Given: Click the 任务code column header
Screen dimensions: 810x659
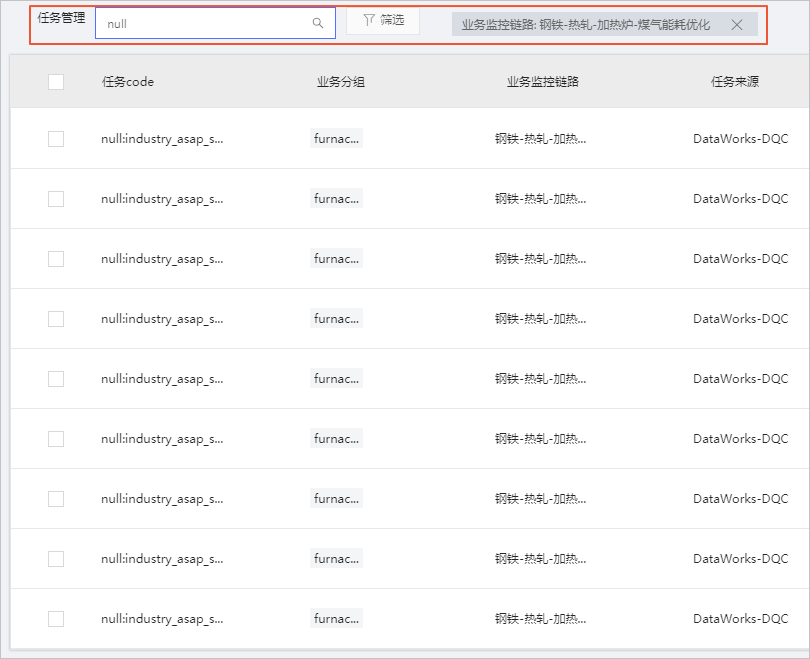Looking at the screenshot, I should tap(128, 82).
